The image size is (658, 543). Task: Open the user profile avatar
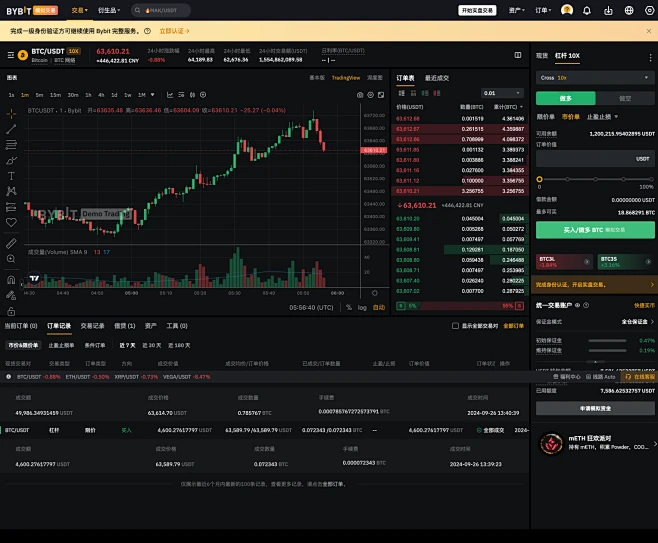(x=567, y=10)
